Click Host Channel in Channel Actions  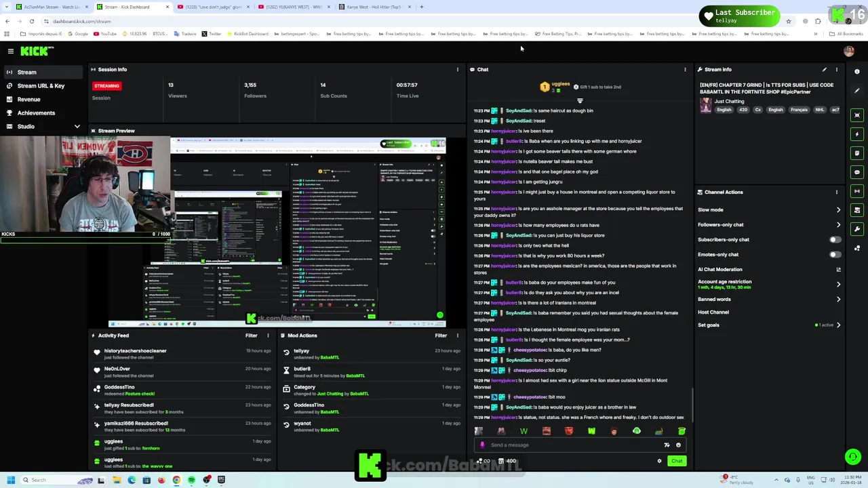[713, 312]
